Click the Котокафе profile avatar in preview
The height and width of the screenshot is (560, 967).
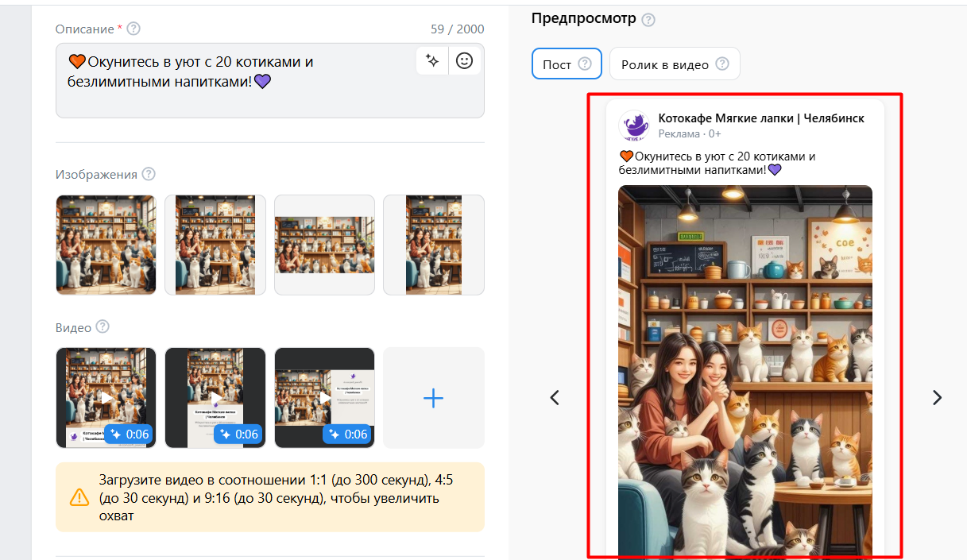(x=634, y=126)
